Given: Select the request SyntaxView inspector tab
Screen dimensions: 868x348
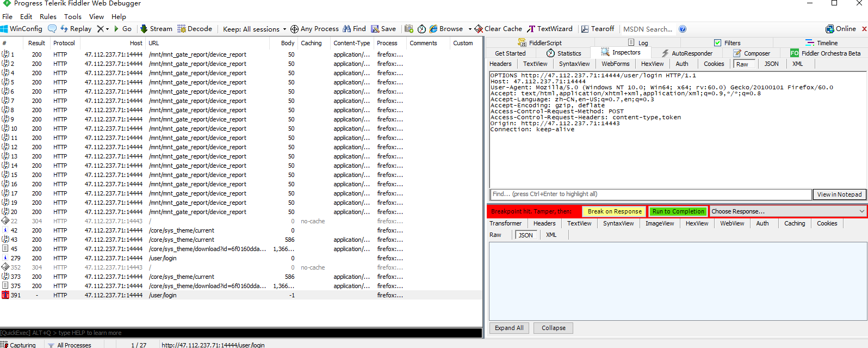Looking at the screenshot, I should [574, 64].
